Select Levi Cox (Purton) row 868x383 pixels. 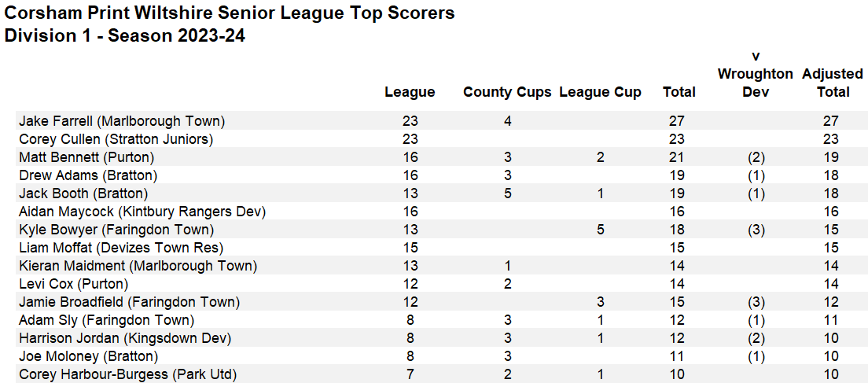tap(73, 284)
